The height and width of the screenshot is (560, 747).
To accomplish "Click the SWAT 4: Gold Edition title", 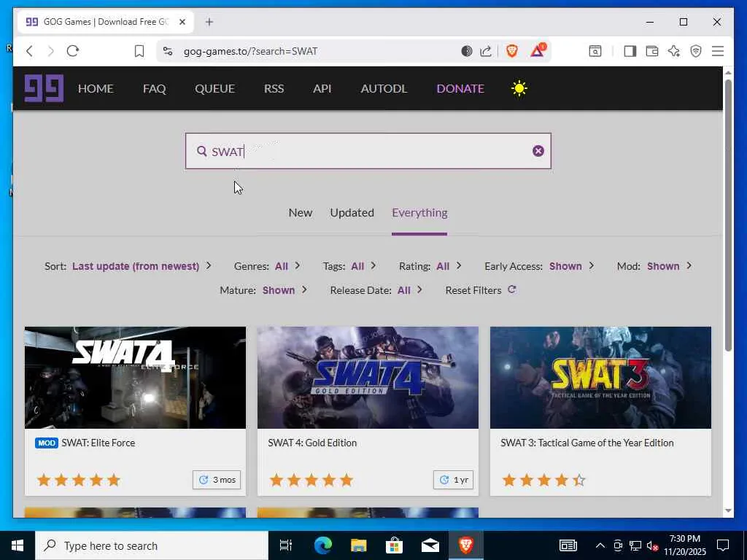I will tap(312, 443).
